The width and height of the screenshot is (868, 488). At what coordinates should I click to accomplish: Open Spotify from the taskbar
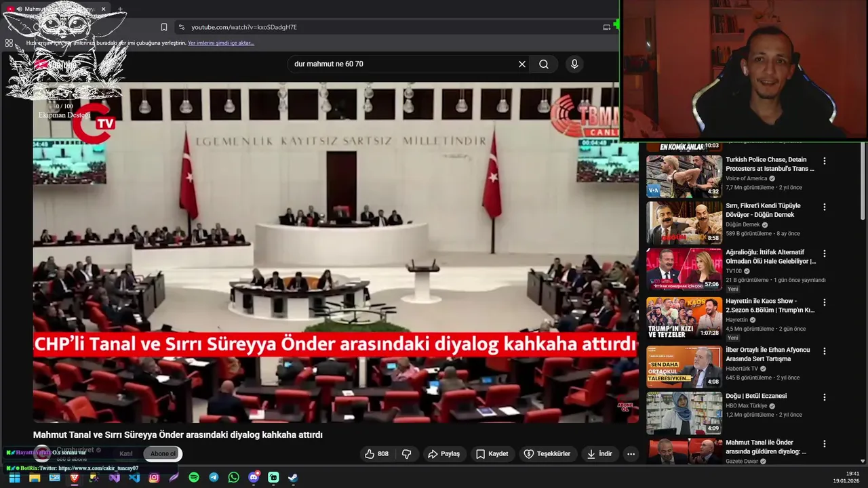194,477
